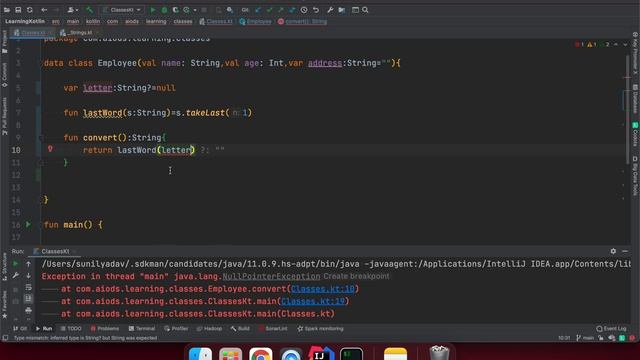Select the LearningKotlin breadcrumb
The width and height of the screenshot is (640, 360).
pyautogui.click(x=25, y=21)
